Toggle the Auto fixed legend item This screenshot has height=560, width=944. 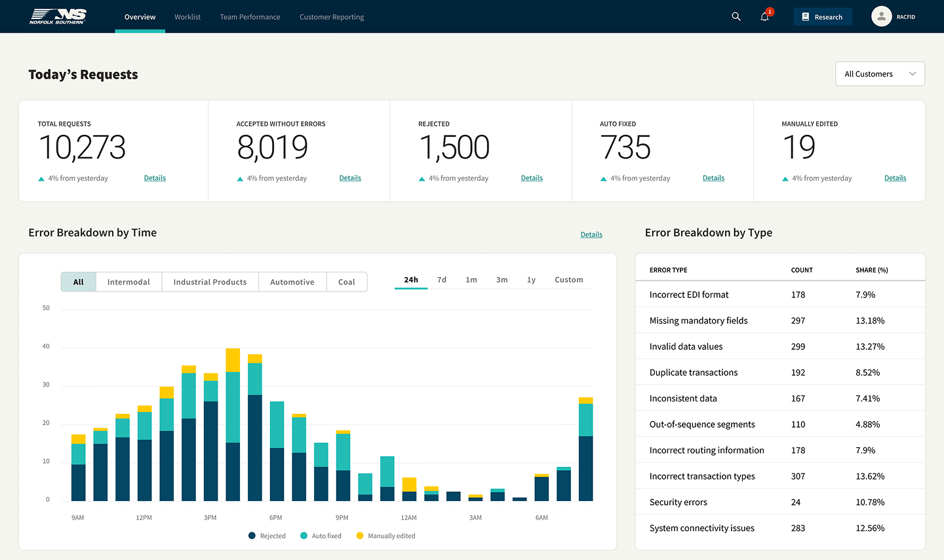(321, 536)
